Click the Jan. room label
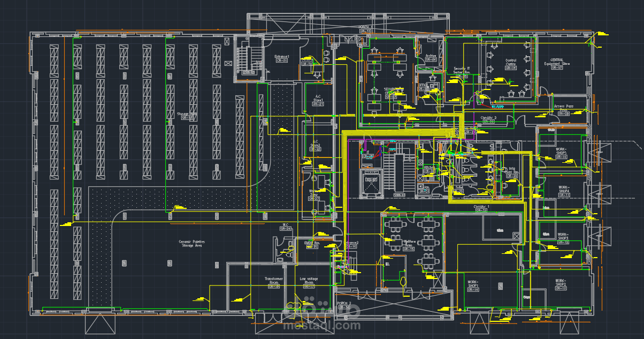Screen dimensions: 644x339 click(x=425, y=187)
